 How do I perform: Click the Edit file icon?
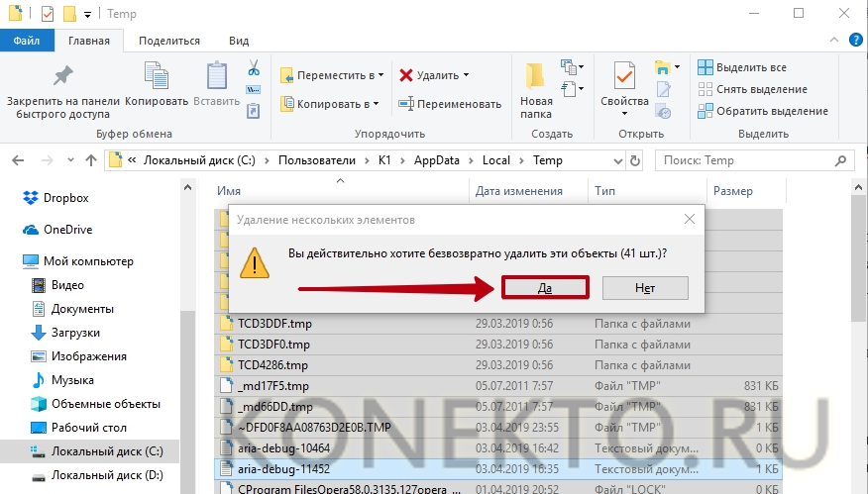(663, 89)
